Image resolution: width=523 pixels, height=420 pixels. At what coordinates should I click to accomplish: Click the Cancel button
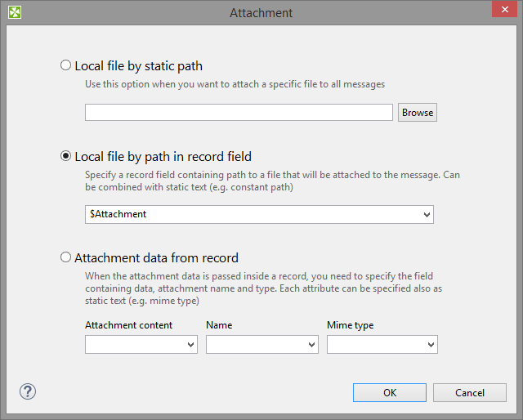click(470, 393)
